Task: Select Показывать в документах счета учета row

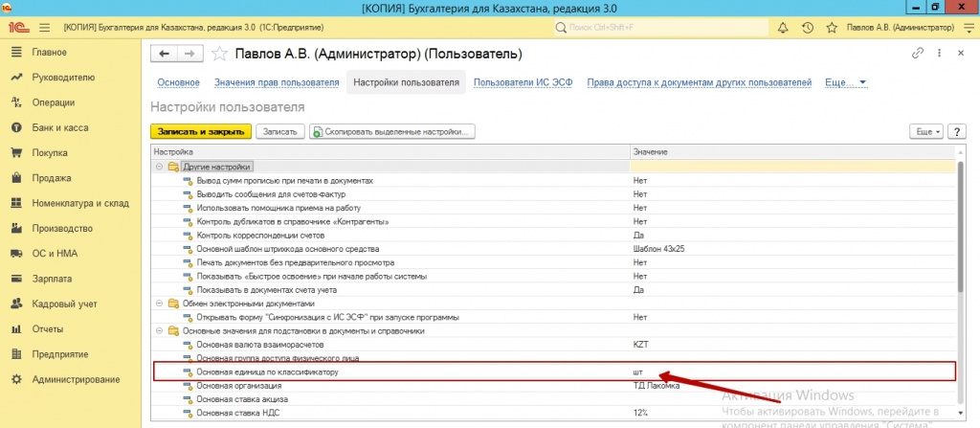Action: (553, 290)
